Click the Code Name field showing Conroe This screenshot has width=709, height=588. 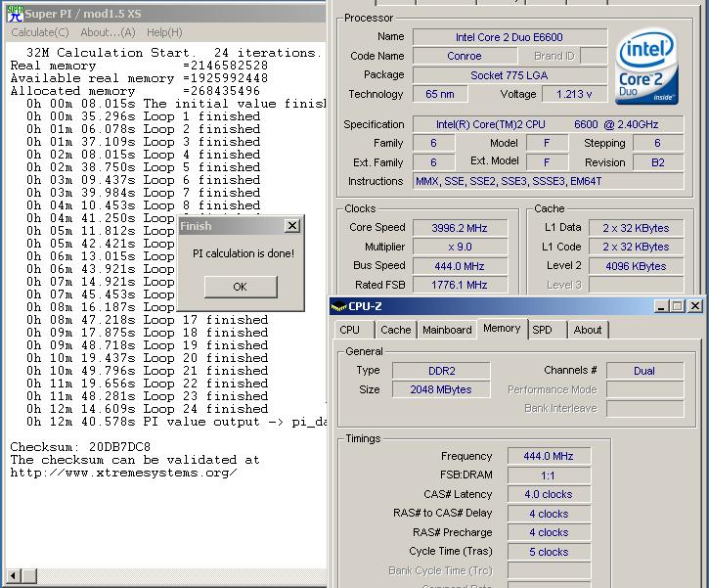tap(465, 56)
